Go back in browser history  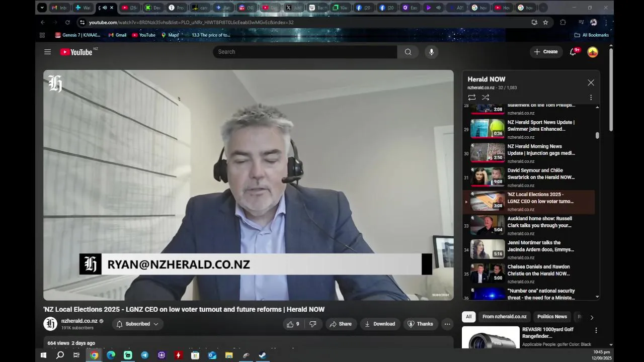[x=43, y=22]
